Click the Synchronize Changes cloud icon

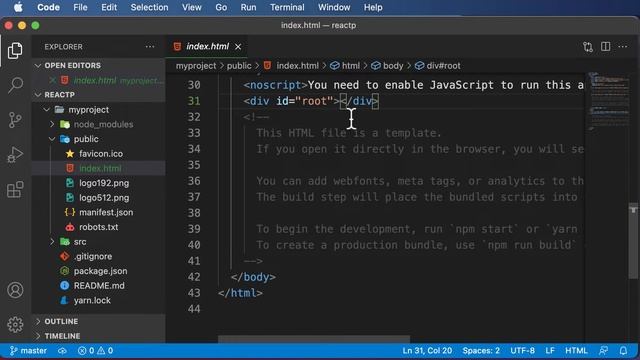(x=62, y=351)
